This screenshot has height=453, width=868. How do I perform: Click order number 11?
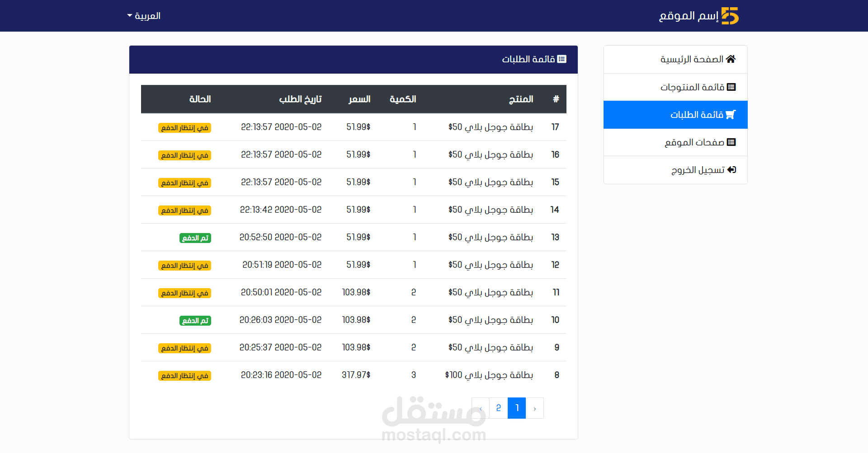pos(556,292)
